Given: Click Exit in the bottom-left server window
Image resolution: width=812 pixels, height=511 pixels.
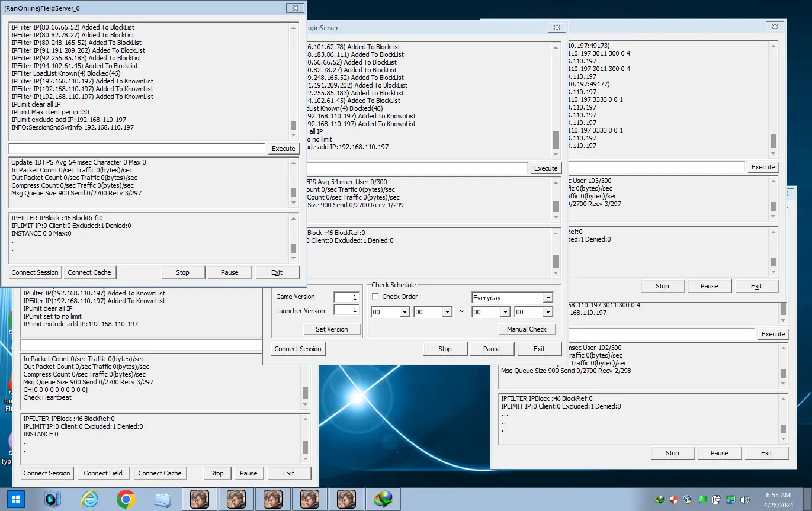Looking at the screenshot, I should [x=288, y=473].
